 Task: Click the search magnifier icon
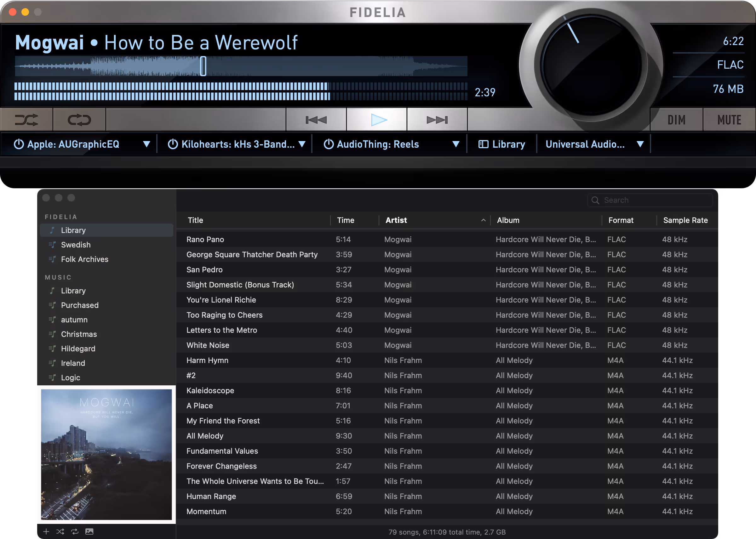point(595,200)
